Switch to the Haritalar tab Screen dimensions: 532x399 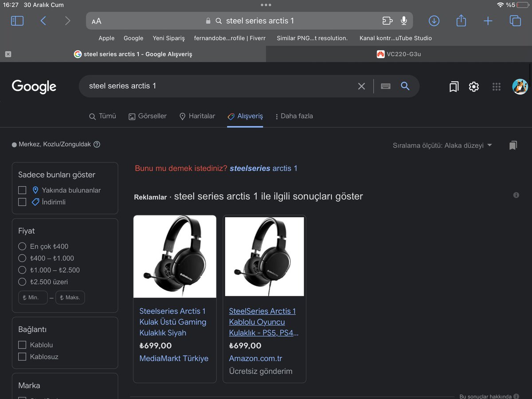[x=197, y=116]
